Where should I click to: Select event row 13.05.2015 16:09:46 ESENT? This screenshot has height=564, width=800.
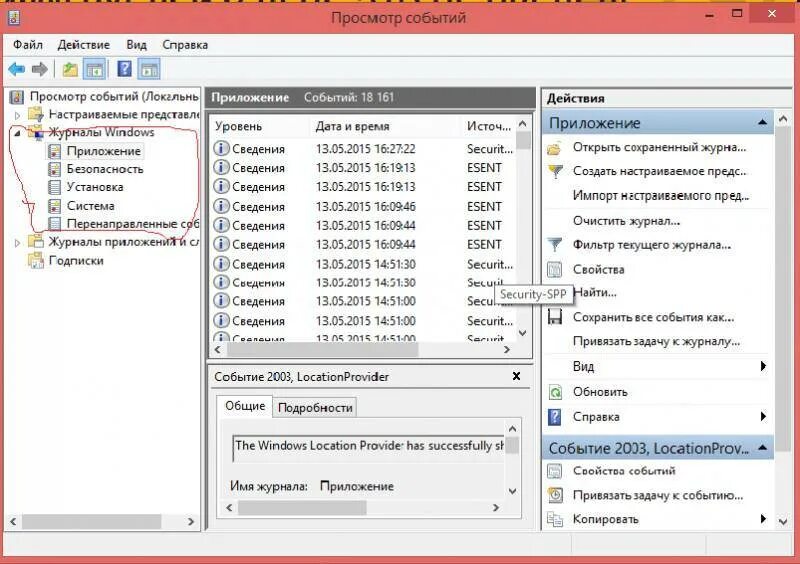[x=363, y=207]
